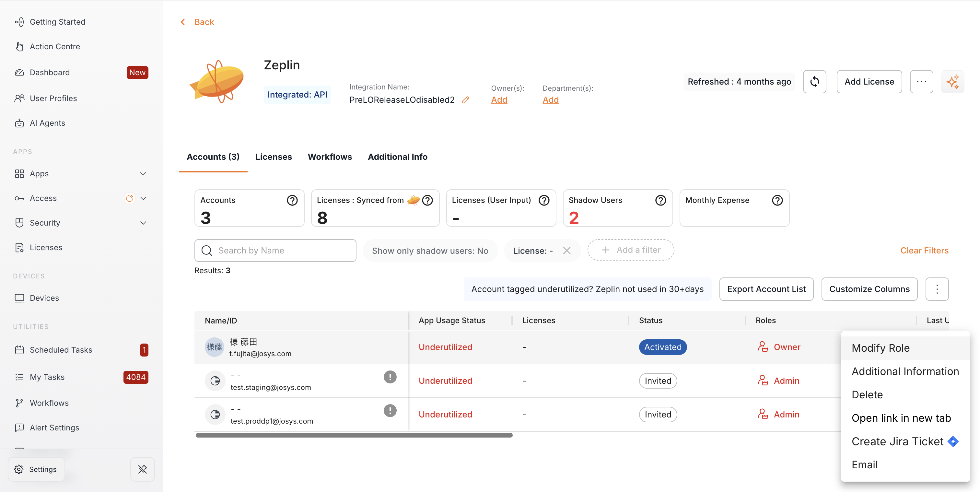Screen dimensions: 980x492
Task: Go Back to the previous page
Action: 197,22
